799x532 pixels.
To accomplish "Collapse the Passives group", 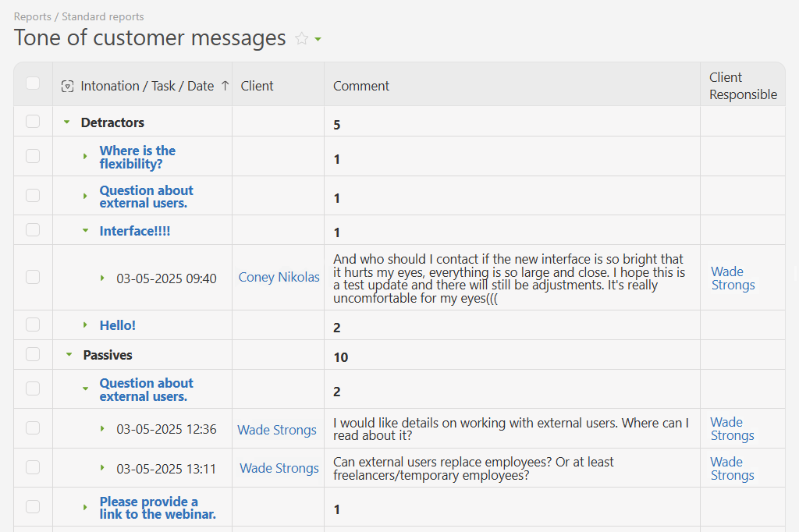I will tap(69, 355).
